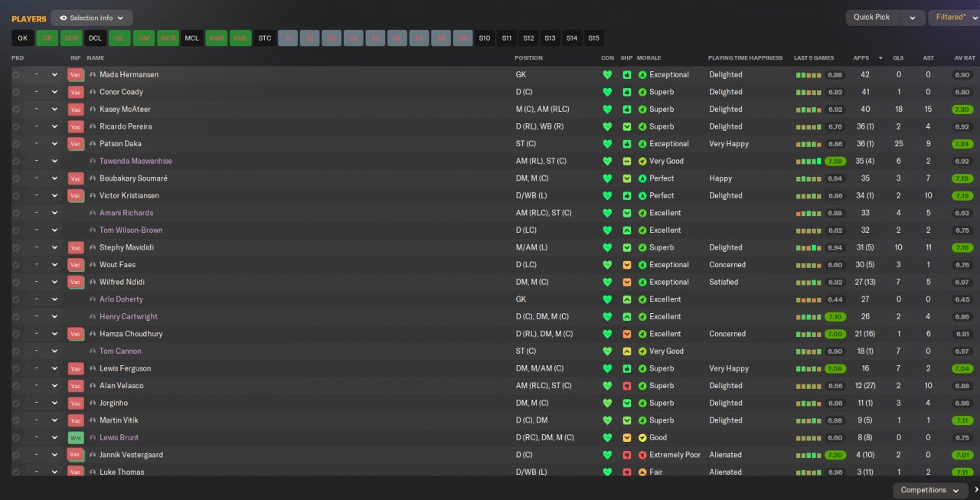Screen dimensions: 980x500
Task: Tick the picked checkbox for Wilfred Ndidi
Action: [x=16, y=283]
